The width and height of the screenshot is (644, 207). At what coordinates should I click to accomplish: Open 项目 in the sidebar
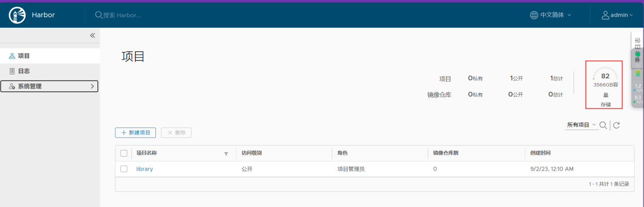click(x=50, y=56)
